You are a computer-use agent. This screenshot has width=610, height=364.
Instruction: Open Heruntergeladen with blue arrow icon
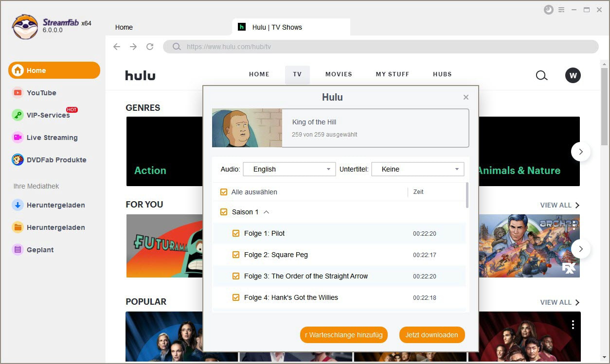(49, 205)
